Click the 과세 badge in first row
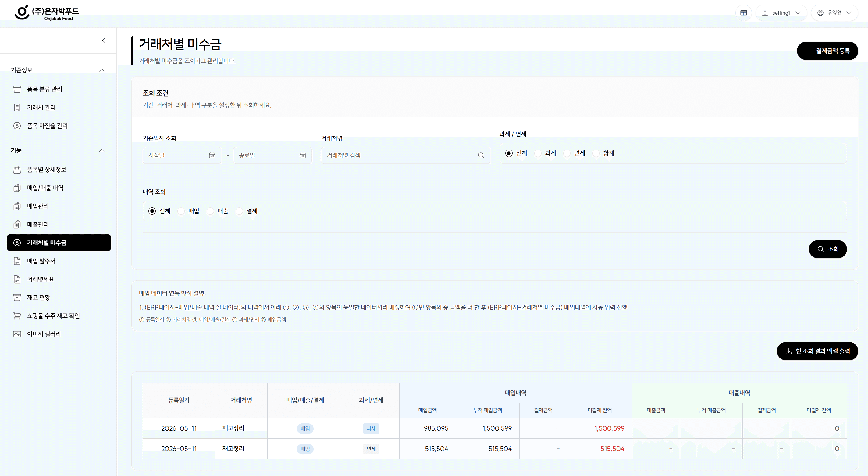Viewport: 868px width, 476px height. tap(371, 428)
